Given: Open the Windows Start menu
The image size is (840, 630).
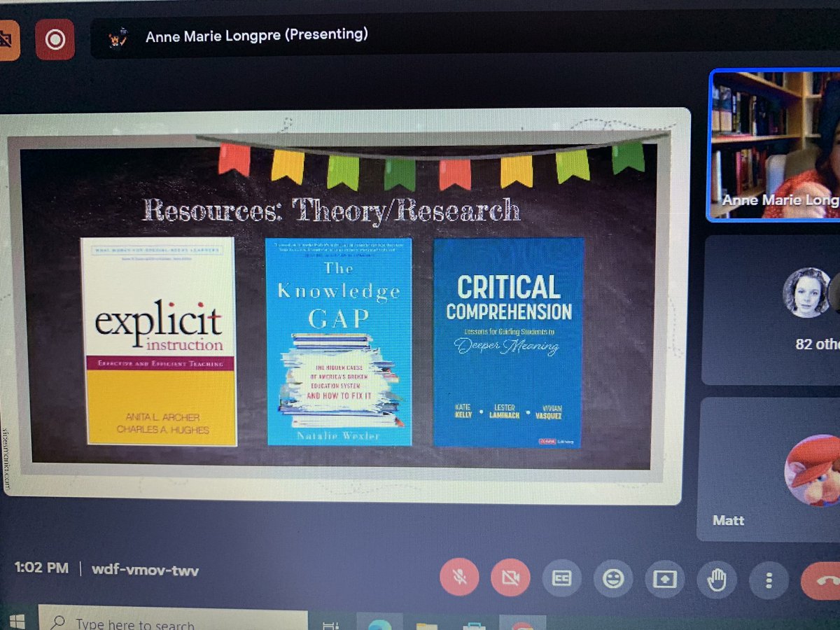Looking at the screenshot, I should coord(17,622).
